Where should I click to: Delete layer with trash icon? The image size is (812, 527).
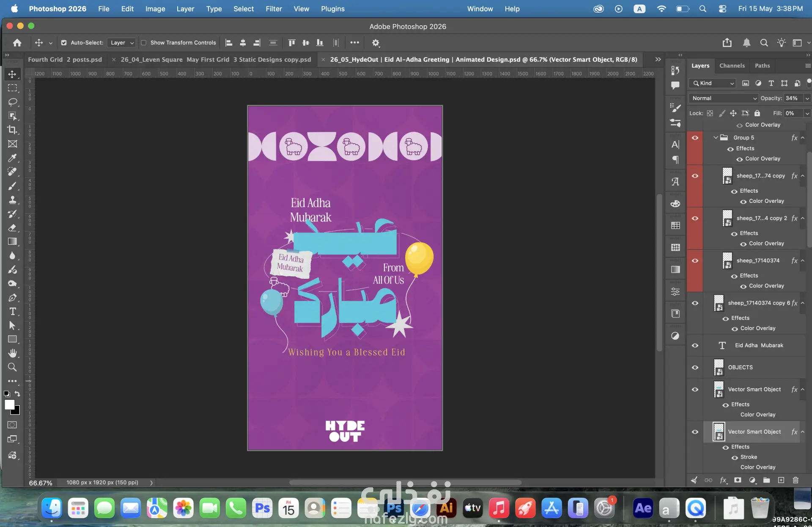796,480
